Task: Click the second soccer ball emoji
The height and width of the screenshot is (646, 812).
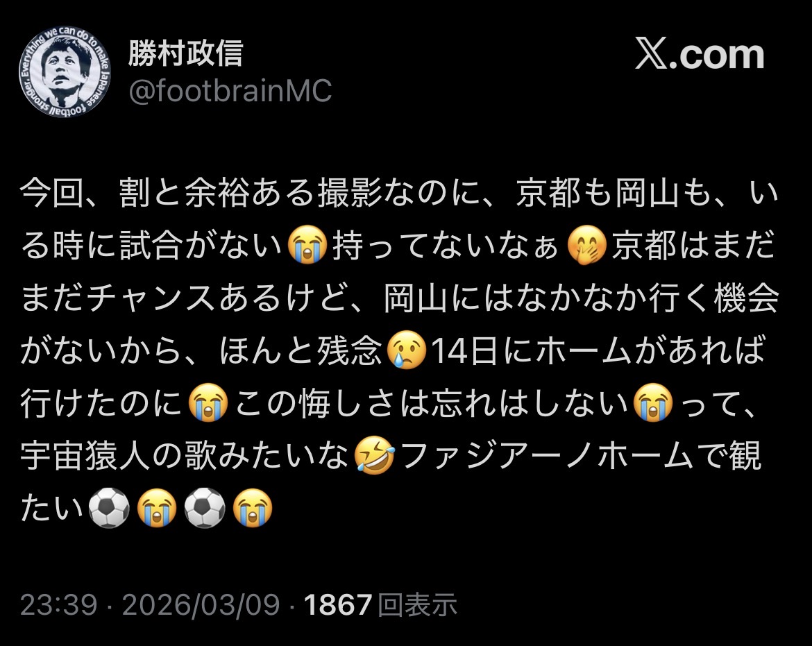Action: click(205, 508)
